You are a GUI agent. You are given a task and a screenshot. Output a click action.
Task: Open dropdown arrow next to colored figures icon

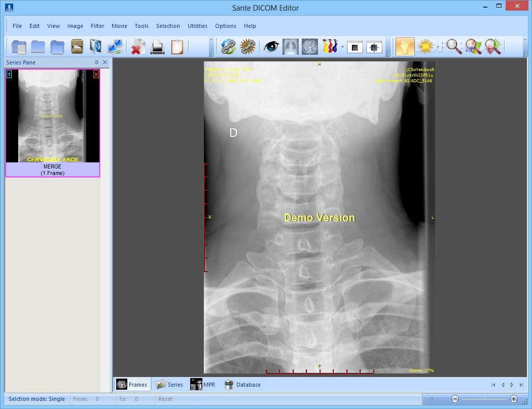click(342, 47)
